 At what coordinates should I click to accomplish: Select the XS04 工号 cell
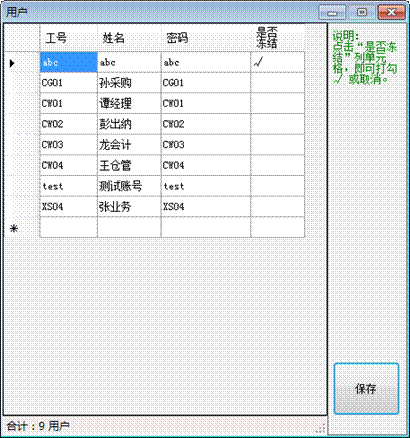click(69, 207)
